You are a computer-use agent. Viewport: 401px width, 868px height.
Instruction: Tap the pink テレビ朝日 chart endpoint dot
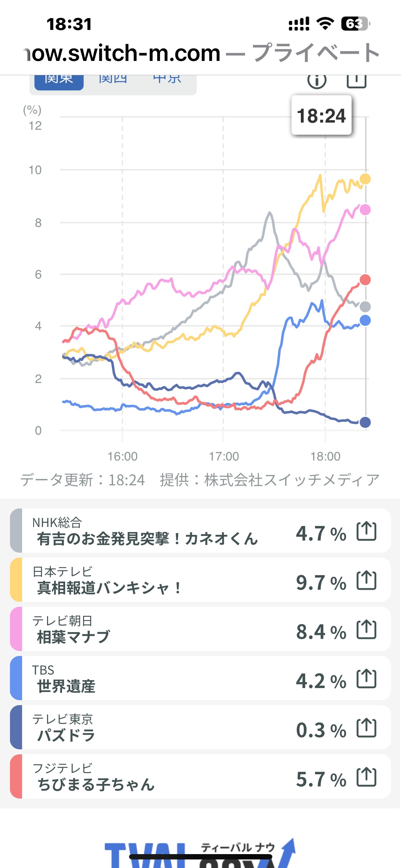[x=365, y=210]
